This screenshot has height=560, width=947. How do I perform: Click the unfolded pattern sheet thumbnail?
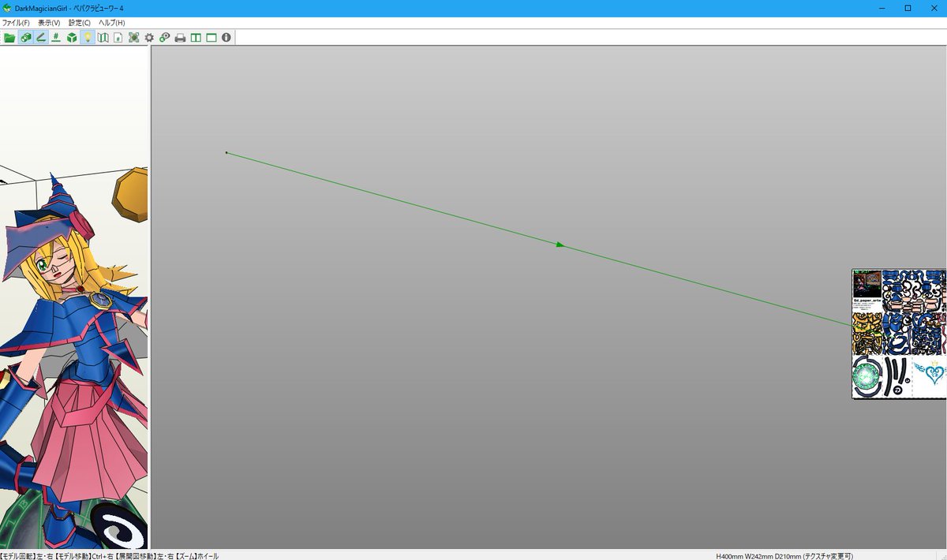pos(899,334)
